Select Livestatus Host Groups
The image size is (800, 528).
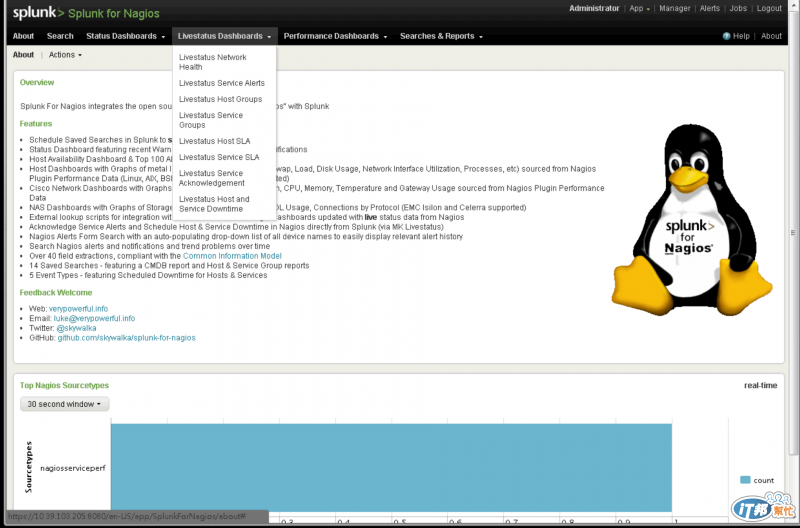click(220, 99)
